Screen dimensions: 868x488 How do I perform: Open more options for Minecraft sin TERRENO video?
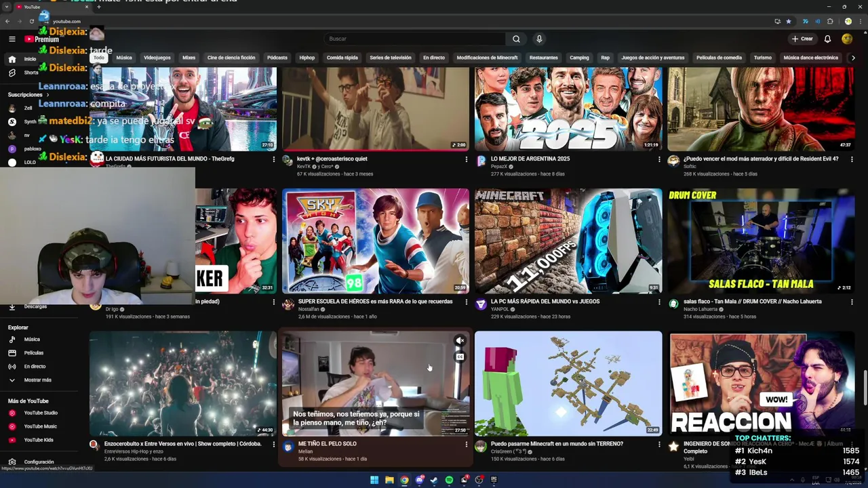click(x=659, y=445)
